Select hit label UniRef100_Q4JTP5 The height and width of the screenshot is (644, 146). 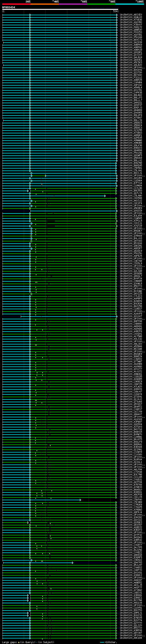click(x=131, y=547)
